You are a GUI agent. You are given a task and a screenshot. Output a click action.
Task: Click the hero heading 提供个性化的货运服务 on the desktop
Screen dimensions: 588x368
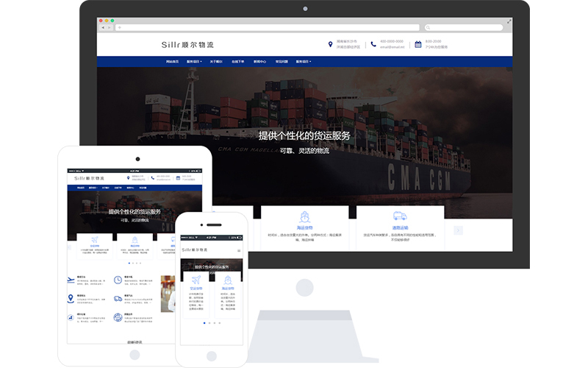pyautogui.click(x=304, y=135)
